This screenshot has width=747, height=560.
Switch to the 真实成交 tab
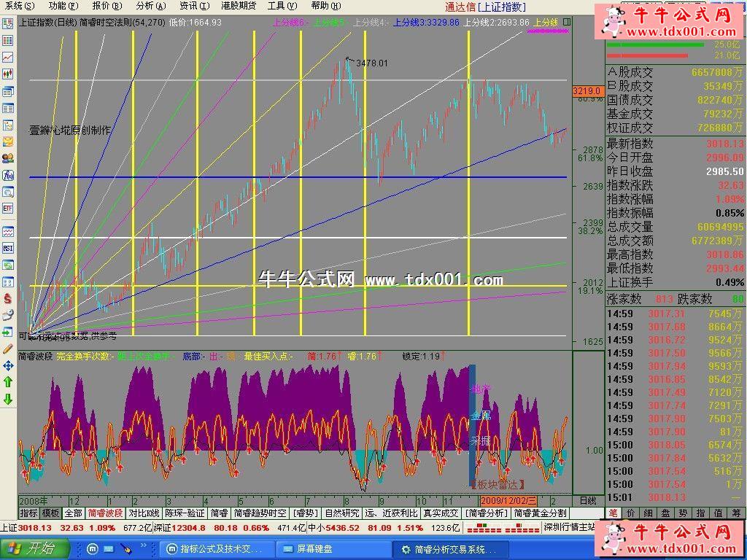coord(441,513)
